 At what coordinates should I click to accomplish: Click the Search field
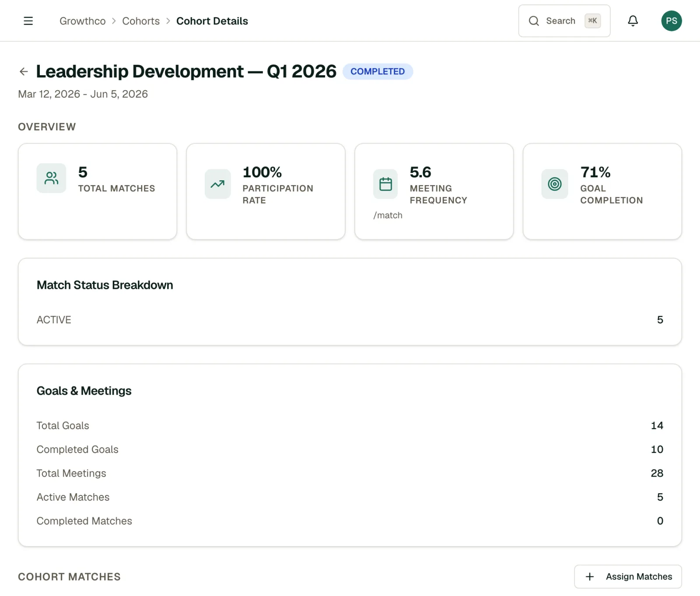point(564,21)
